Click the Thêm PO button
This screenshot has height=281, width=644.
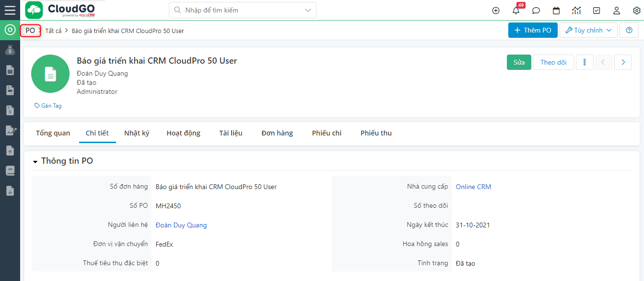coord(533,30)
